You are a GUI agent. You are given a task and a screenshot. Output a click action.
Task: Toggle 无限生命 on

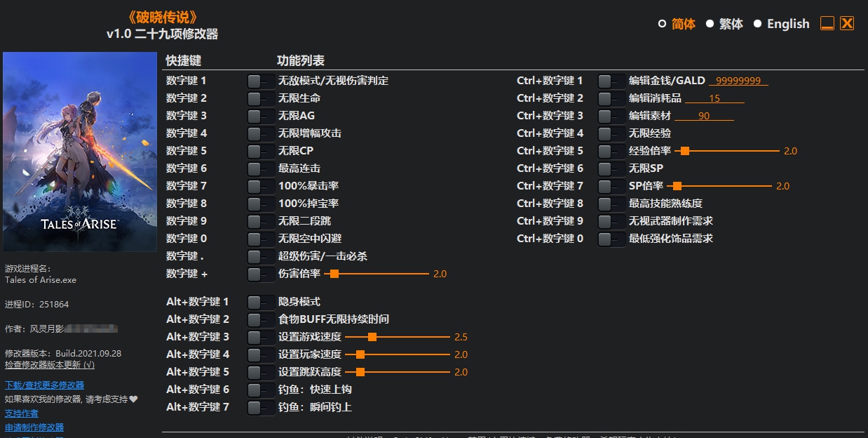260,98
